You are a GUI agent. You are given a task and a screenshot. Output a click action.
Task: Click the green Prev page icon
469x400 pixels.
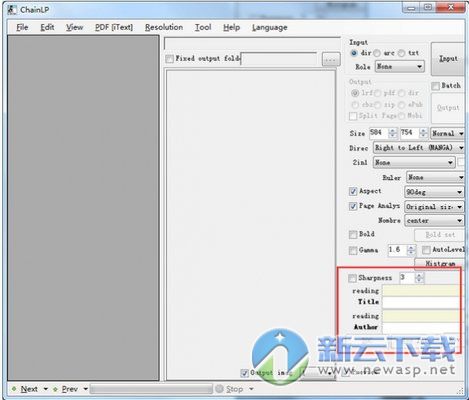click(55, 389)
